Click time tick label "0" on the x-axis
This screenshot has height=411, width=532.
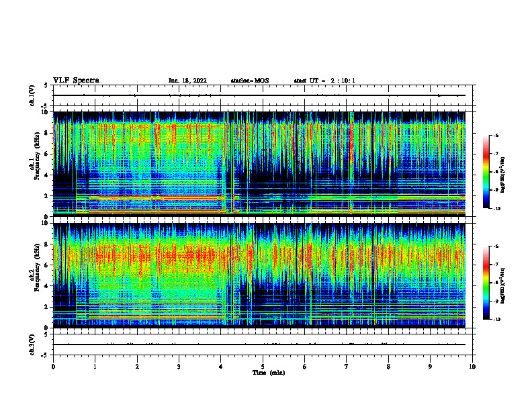pos(53,367)
